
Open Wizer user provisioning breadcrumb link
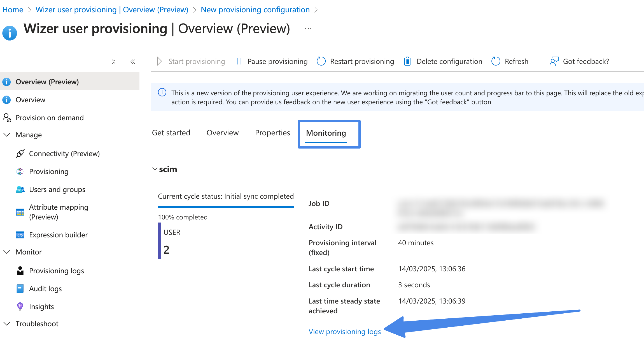[112, 10]
